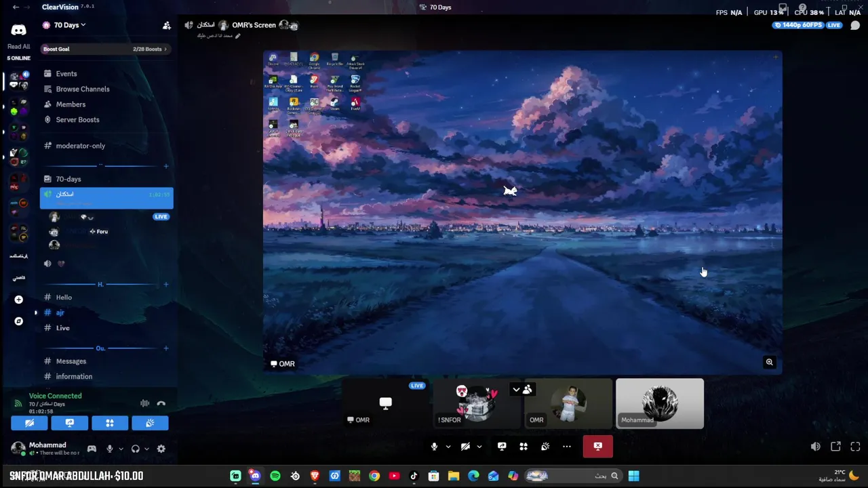
Task: Open Browse Channels
Action: click(82, 89)
